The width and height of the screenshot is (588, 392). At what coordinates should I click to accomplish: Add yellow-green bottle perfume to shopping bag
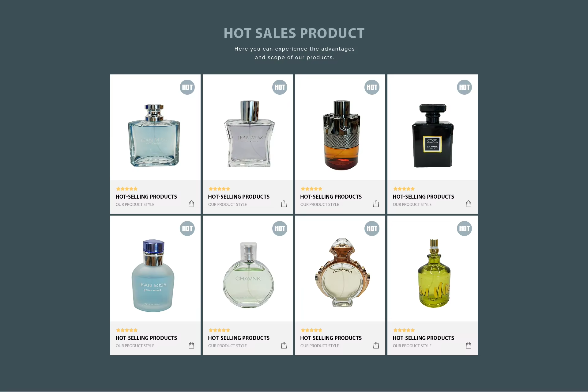click(x=469, y=345)
